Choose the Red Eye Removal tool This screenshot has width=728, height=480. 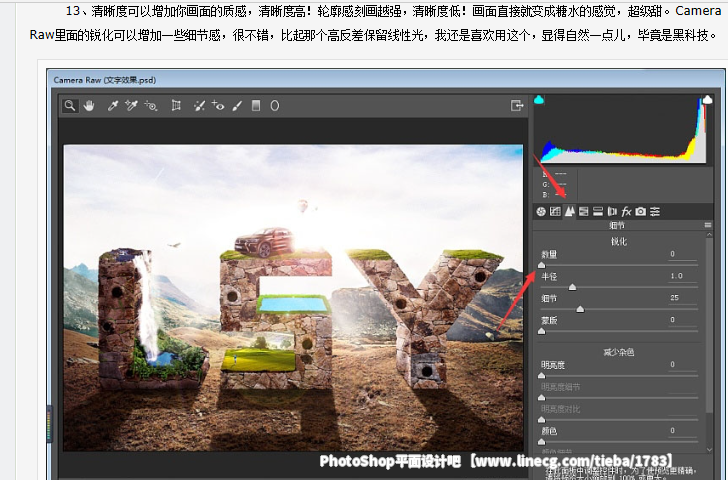coord(218,106)
